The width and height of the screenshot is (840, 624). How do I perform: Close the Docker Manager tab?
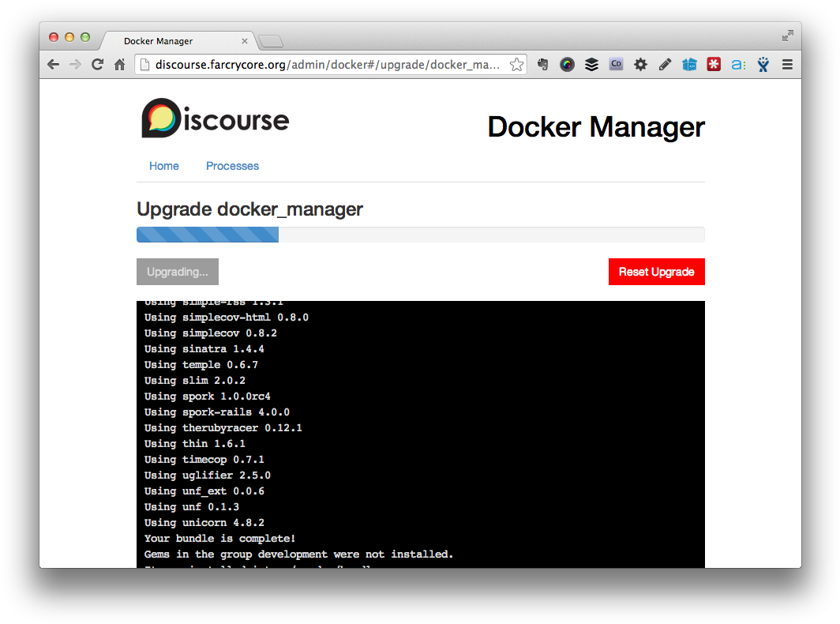[x=244, y=41]
